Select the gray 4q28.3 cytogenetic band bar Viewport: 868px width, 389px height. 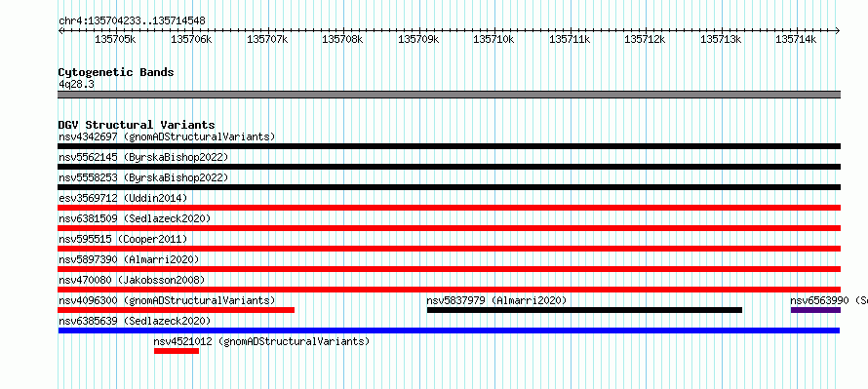pos(449,95)
